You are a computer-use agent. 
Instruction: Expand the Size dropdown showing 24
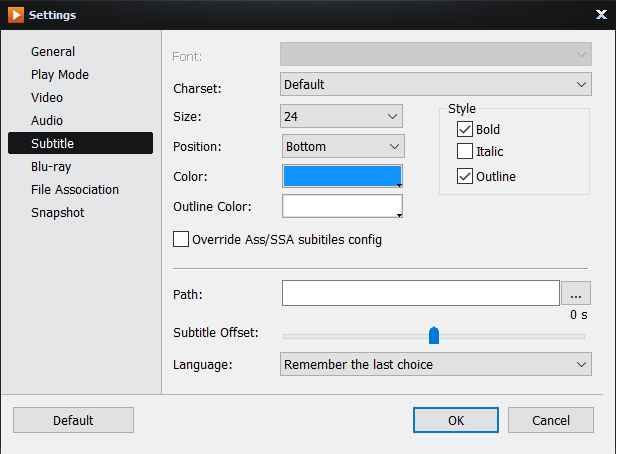click(342, 116)
